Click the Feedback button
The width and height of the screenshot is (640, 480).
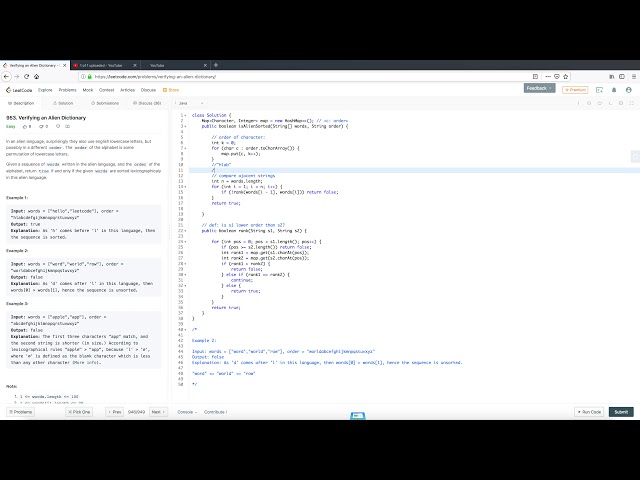click(539, 88)
